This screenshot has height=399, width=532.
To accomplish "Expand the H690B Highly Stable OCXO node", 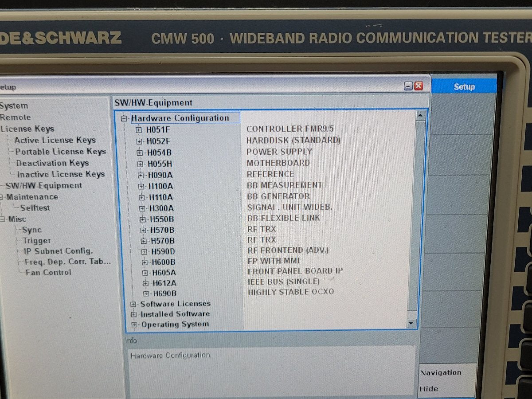I will [x=145, y=293].
